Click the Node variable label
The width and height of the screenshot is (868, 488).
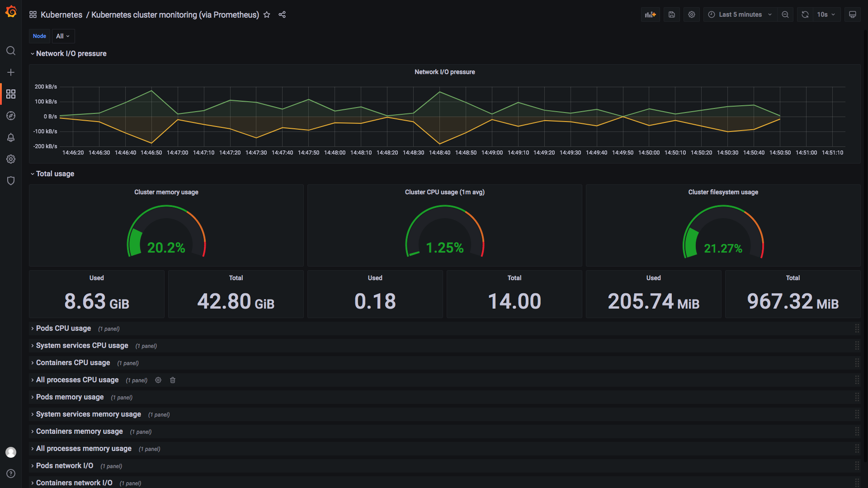click(39, 36)
